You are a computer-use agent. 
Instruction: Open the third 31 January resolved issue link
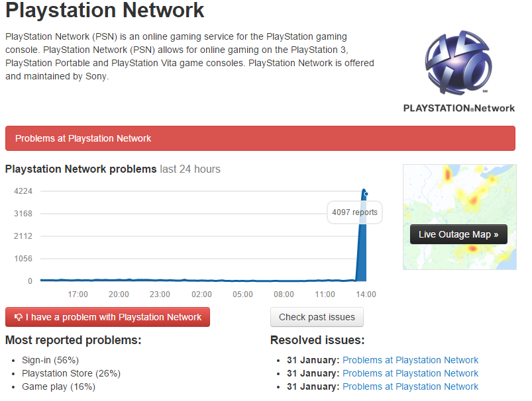410,386
